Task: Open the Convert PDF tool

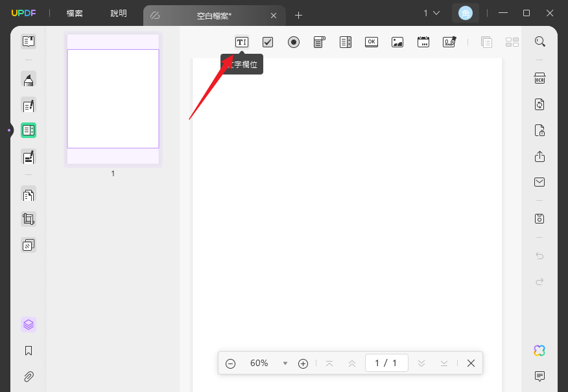Action: click(539, 104)
